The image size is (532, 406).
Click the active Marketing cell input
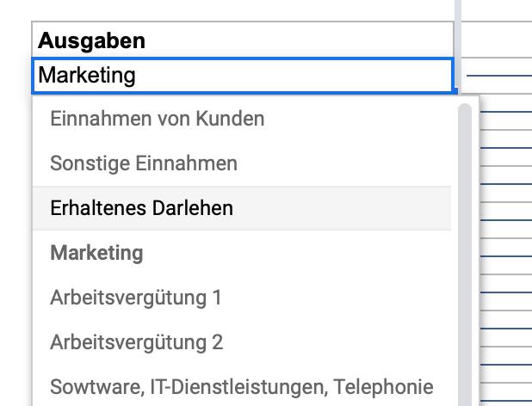(243, 76)
